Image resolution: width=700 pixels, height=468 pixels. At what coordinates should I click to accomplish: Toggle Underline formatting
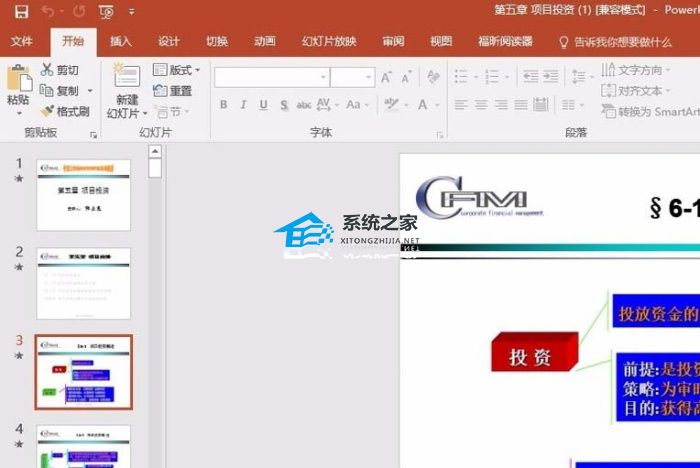(x=263, y=105)
